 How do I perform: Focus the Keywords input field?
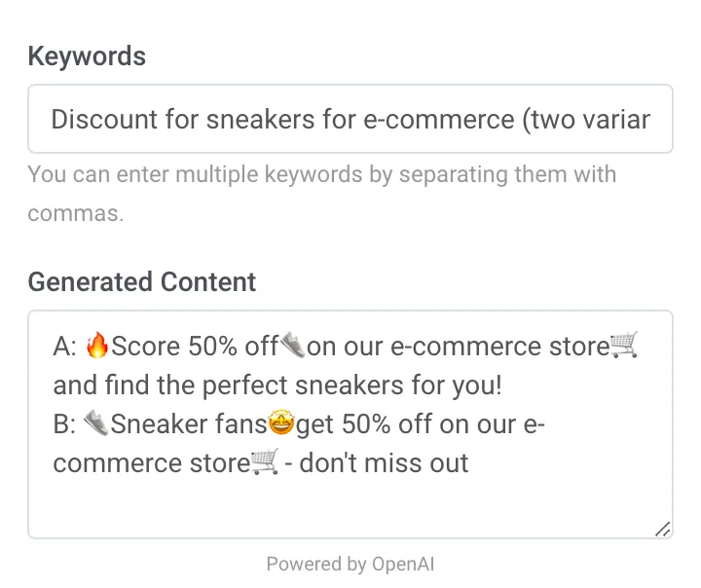coord(350,120)
